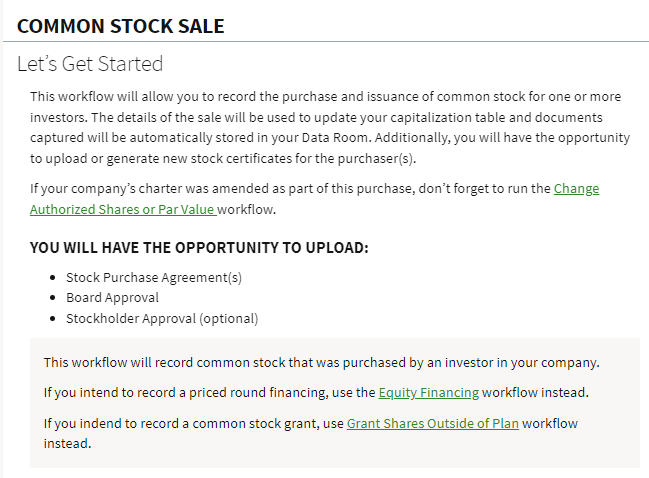This screenshot has height=478, width=649.
Task: Click the bullet beside Stock Purchase Agreement(s)
Action: [53, 278]
